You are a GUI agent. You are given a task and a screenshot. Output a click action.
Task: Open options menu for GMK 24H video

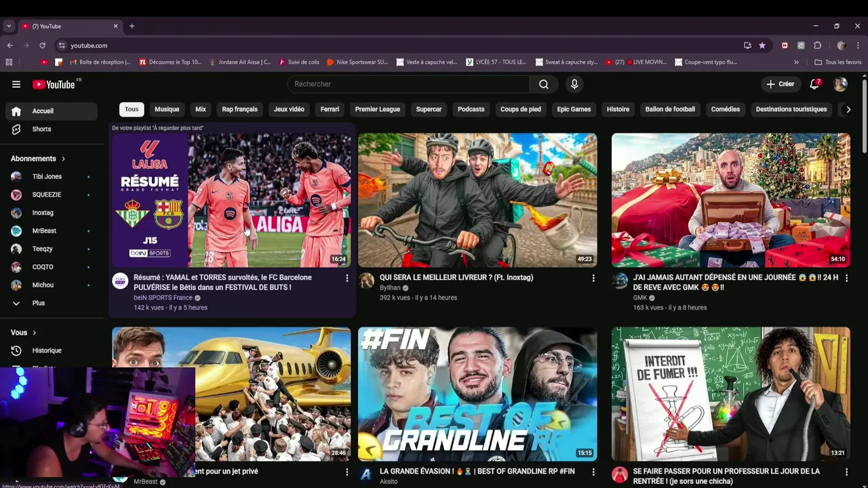tap(846, 278)
